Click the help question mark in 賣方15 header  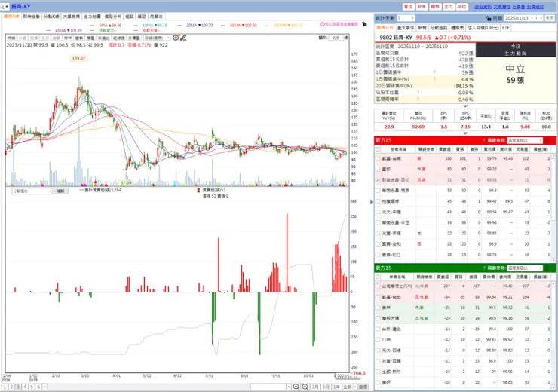(x=484, y=268)
